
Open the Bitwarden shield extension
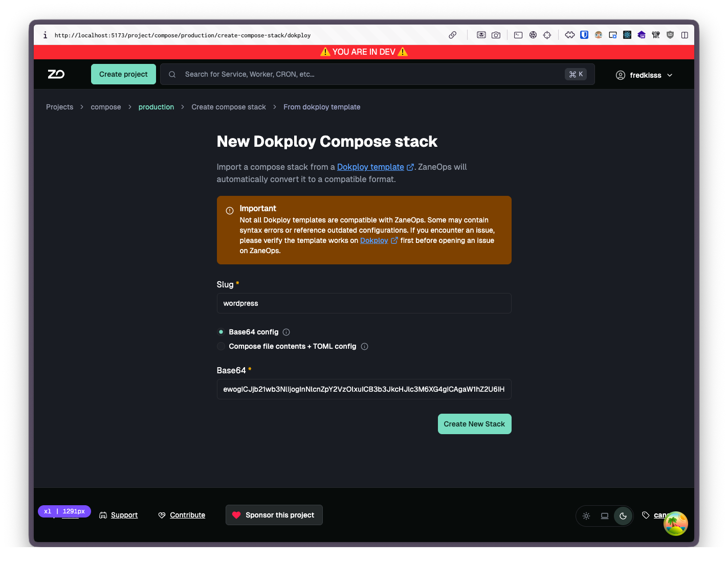pyautogui.click(x=584, y=35)
